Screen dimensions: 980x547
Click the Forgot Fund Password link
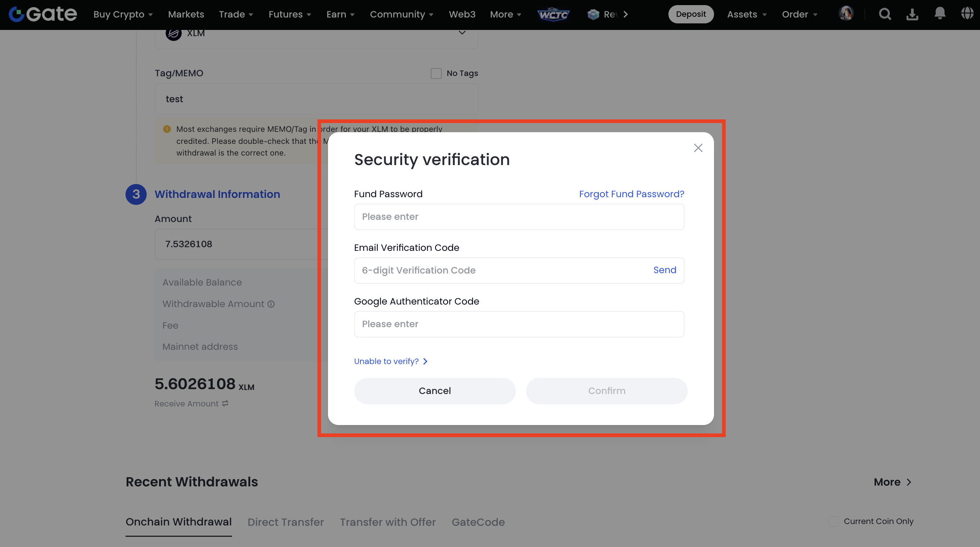coord(632,194)
